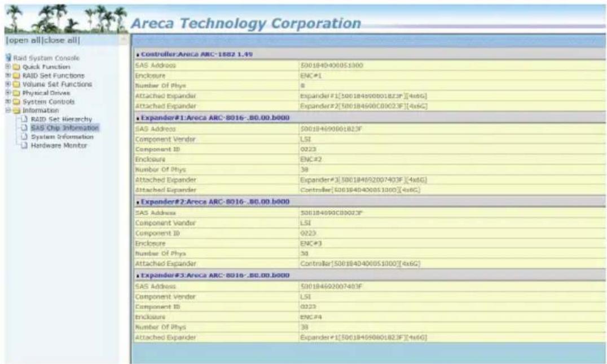Click the controller SAS address 5001B4D400051000
Screen dimensions: 607x364
pyautogui.click(x=332, y=65)
